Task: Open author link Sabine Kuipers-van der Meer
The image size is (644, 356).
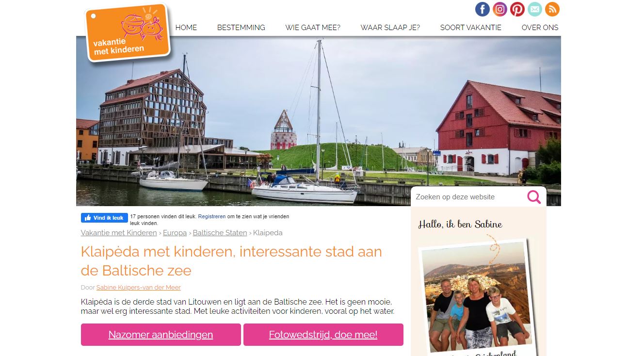Action: pyautogui.click(x=139, y=288)
